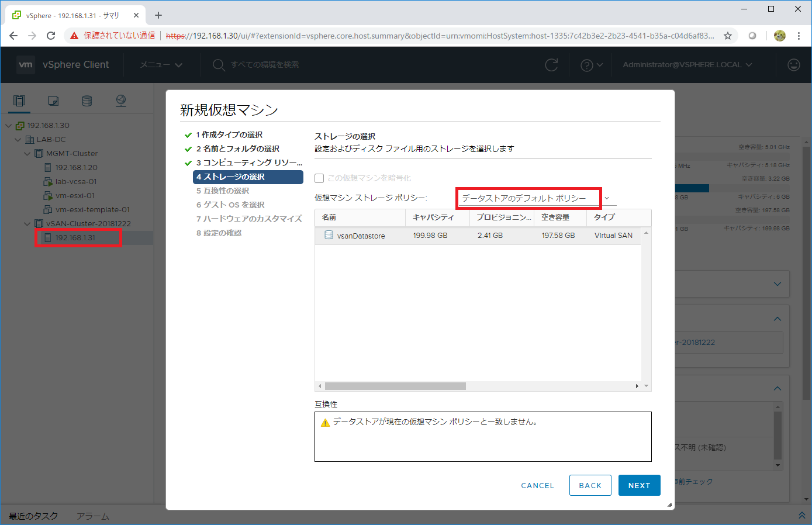Go to step 1 作成タイプの選択
The image size is (812, 525).
click(229, 134)
